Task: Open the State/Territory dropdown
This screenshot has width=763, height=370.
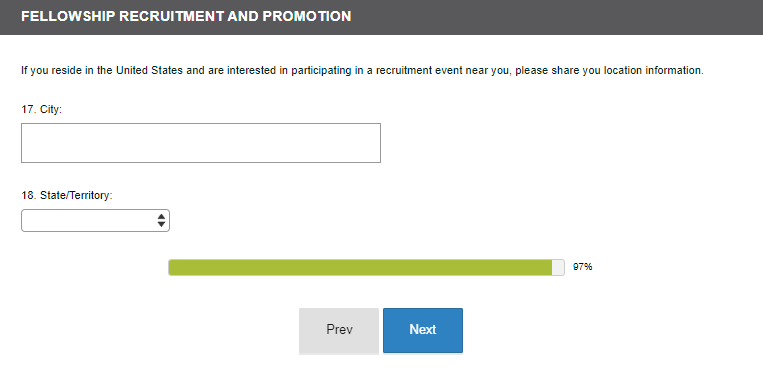Action: pyautogui.click(x=95, y=221)
